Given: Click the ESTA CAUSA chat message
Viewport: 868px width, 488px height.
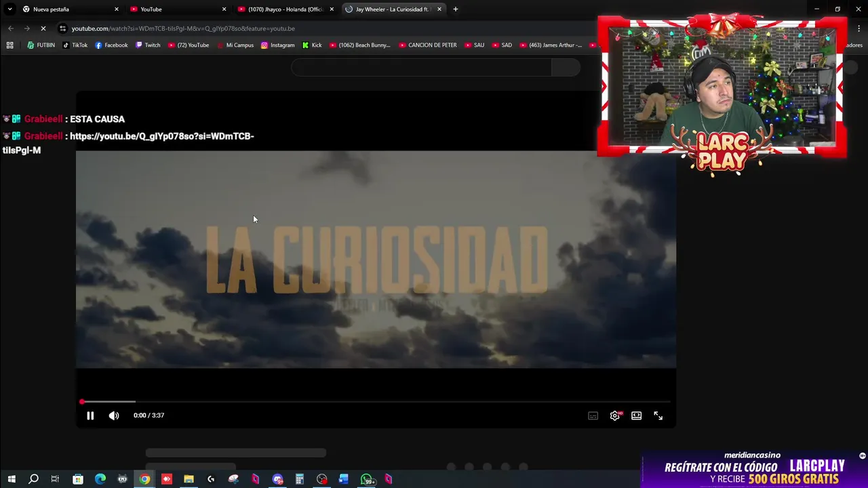Looking at the screenshot, I should pos(97,119).
